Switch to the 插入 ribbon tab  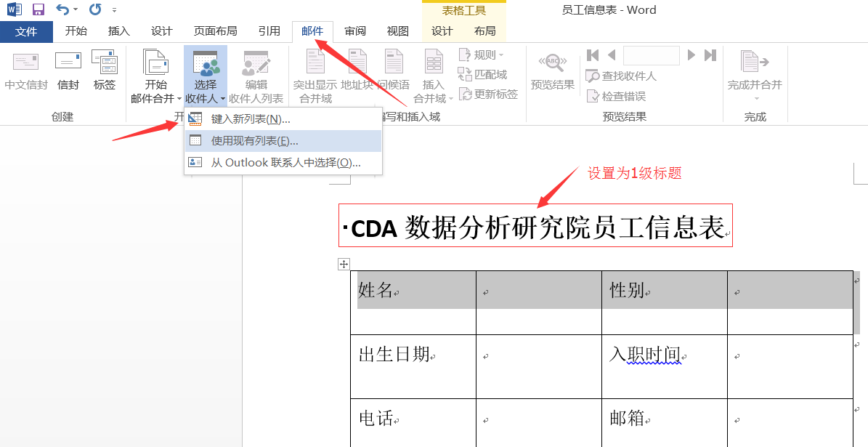(x=119, y=31)
